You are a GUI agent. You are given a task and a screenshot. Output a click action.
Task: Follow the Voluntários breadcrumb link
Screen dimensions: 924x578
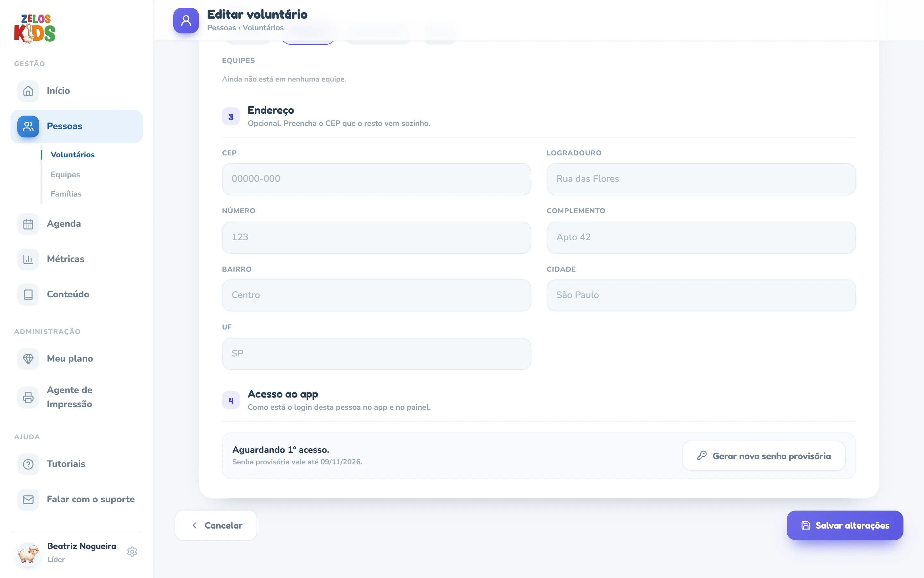(x=263, y=28)
